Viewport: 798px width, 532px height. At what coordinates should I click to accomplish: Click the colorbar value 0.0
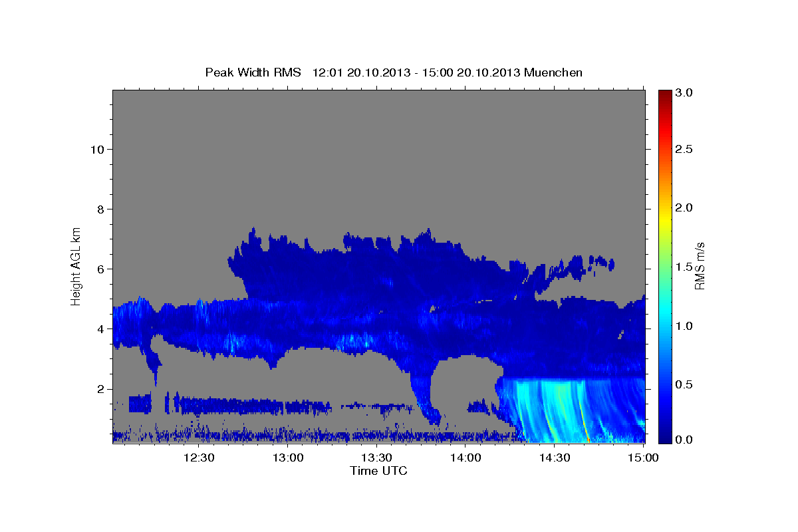tap(685, 440)
